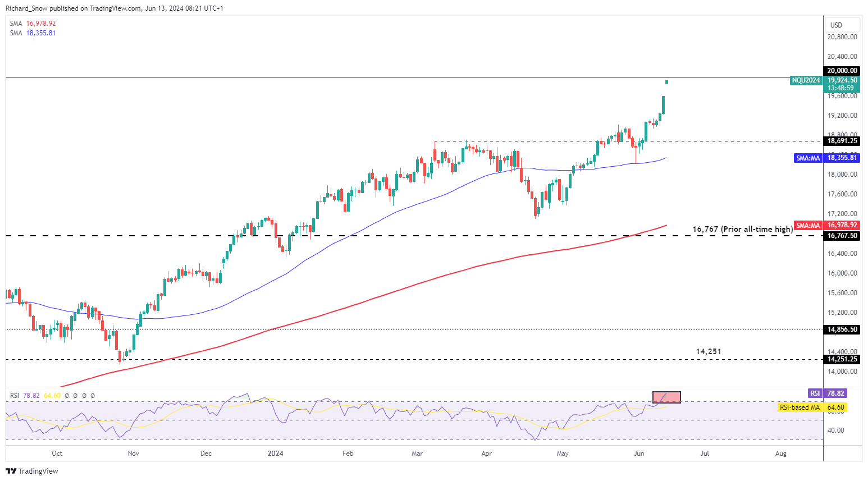Click the 17,600.00 price axis tick

click(842, 194)
